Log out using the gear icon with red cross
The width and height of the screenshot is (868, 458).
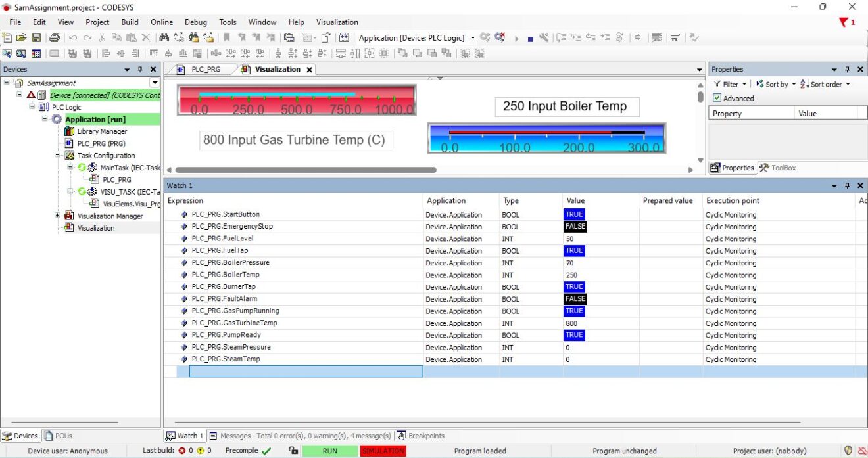coord(500,37)
